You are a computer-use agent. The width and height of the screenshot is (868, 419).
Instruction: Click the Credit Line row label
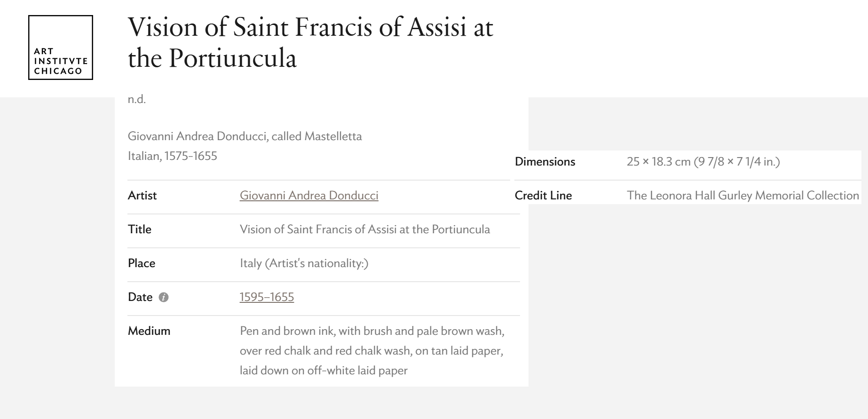coord(543,196)
